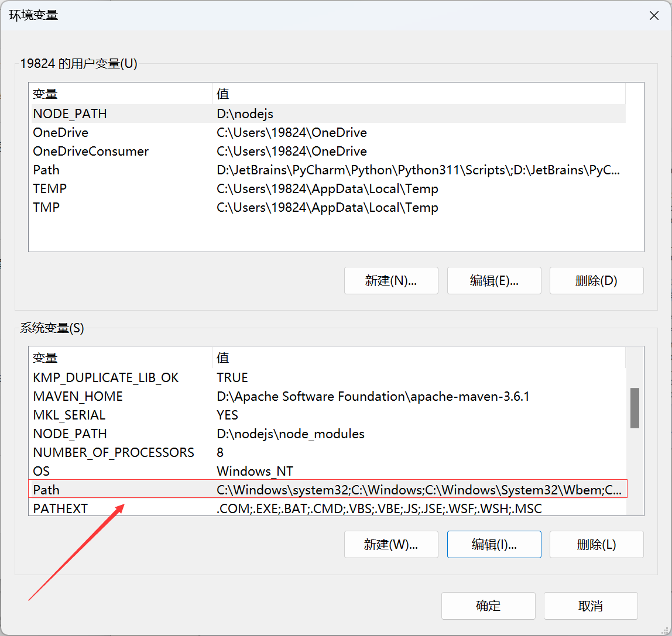Click user variables 变量 column header

pos(122,94)
